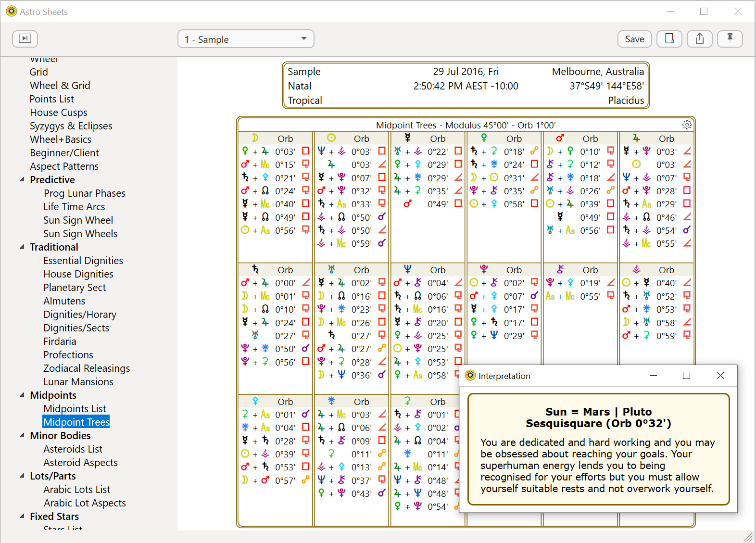Select Arabic Lot Aspects item
This screenshot has height=543, width=756.
tap(85, 503)
